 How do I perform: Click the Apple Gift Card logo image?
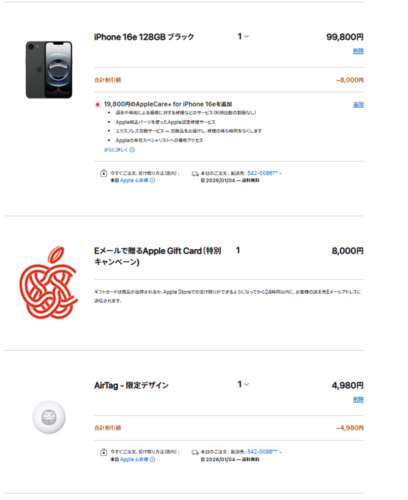pyautogui.click(x=49, y=282)
